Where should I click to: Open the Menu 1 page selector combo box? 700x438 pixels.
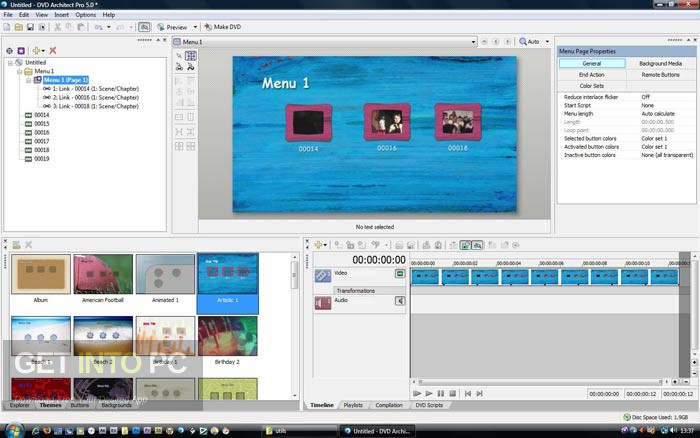[x=325, y=42]
